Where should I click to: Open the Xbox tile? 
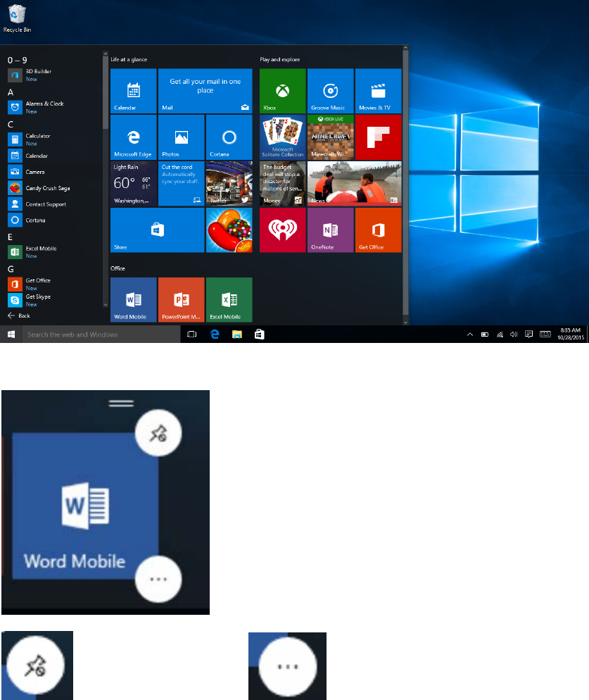282,91
